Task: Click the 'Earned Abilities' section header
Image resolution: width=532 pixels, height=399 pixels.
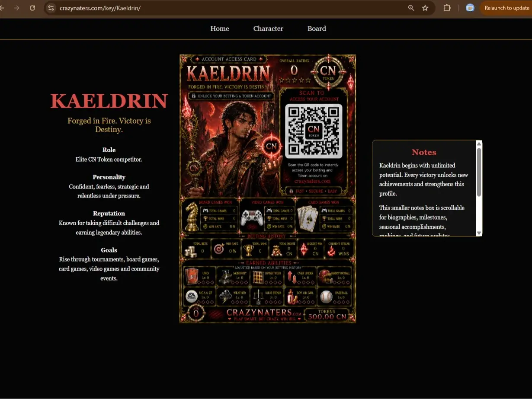Action: click(x=268, y=263)
